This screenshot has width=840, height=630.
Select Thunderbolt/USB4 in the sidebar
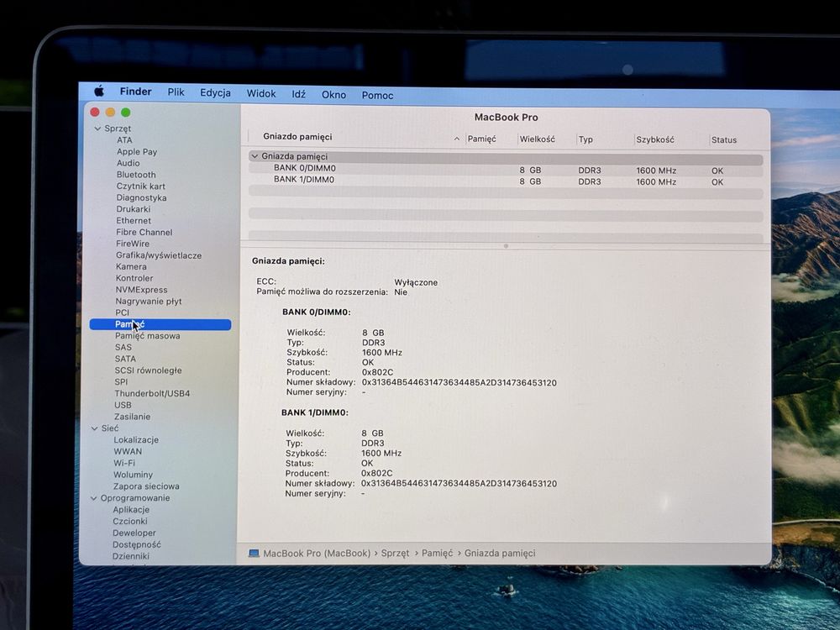(x=152, y=393)
